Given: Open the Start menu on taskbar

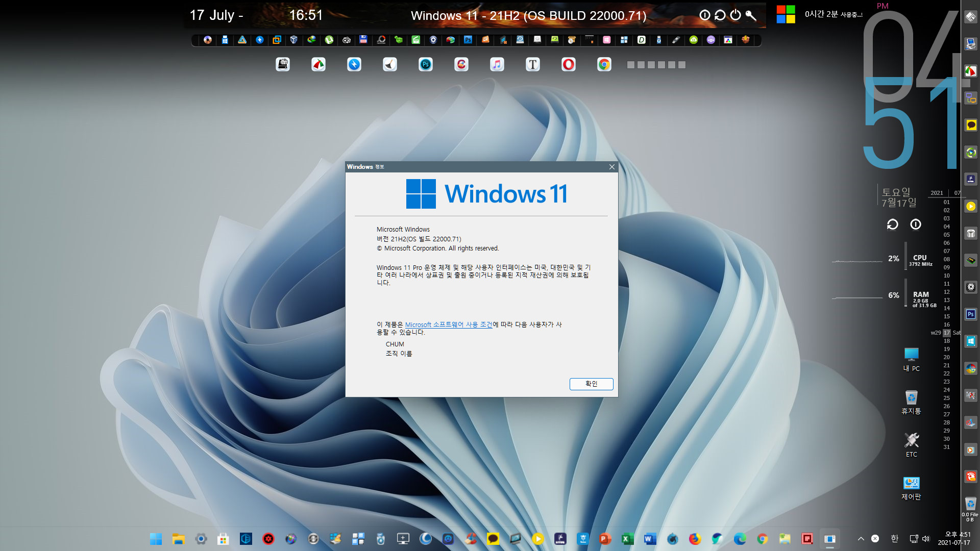Looking at the screenshot, I should [156, 539].
